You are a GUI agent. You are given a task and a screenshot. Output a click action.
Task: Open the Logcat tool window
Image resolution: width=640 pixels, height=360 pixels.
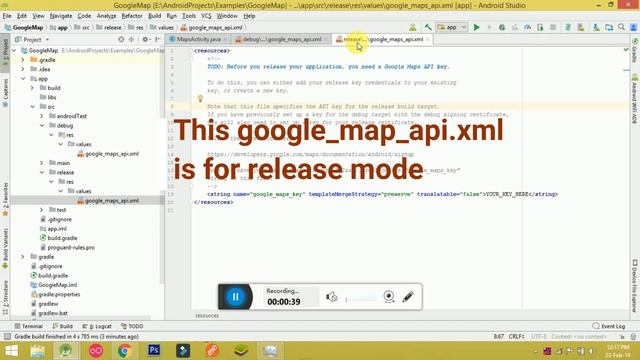click(x=97, y=326)
